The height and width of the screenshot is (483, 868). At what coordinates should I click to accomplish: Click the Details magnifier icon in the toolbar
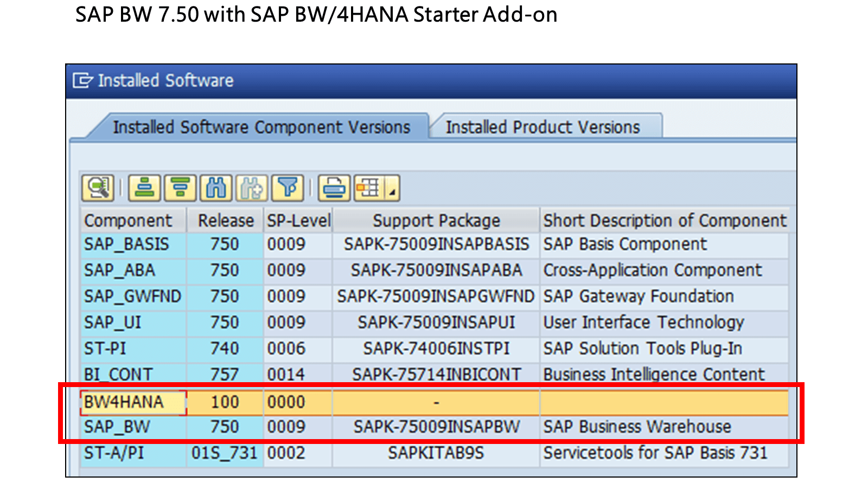click(x=98, y=188)
